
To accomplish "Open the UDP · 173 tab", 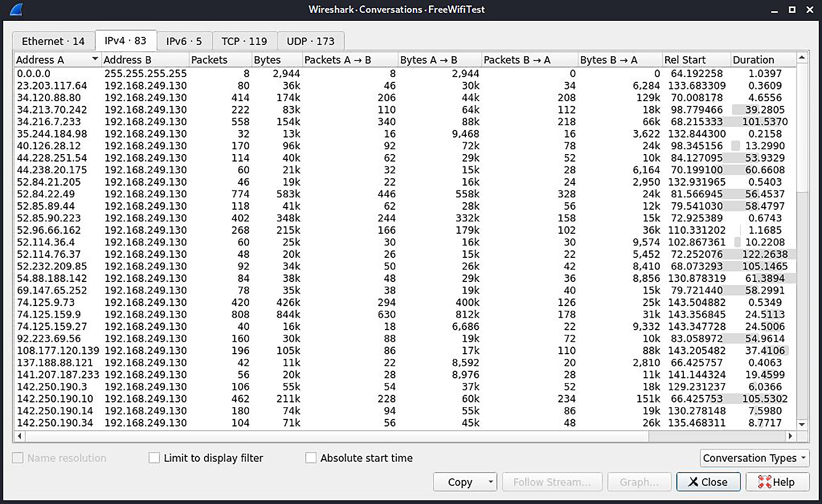I will (x=311, y=41).
